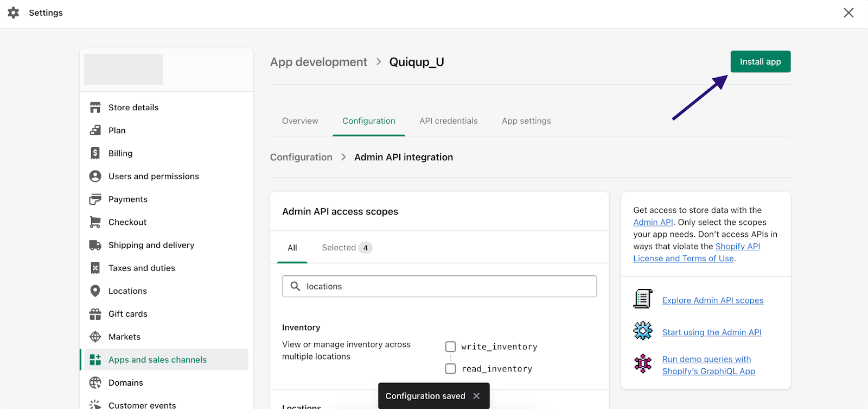868x409 pixels.
Task: Click the Customer events icon
Action: click(95, 405)
